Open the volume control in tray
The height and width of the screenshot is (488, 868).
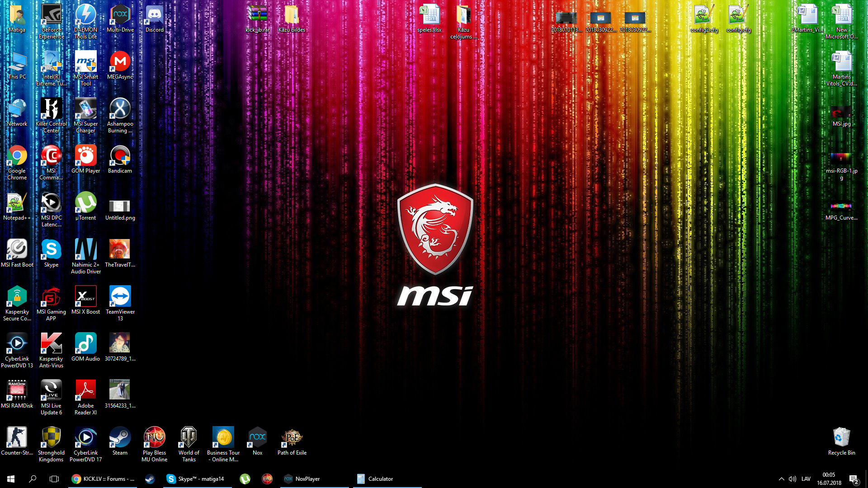pyautogui.click(x=793, y=479)
